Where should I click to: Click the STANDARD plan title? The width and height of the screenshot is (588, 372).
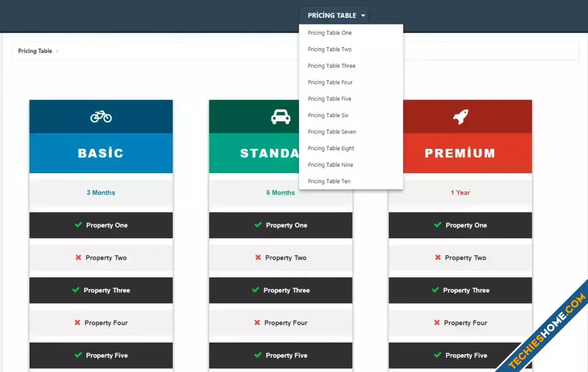tap(270, 153)
